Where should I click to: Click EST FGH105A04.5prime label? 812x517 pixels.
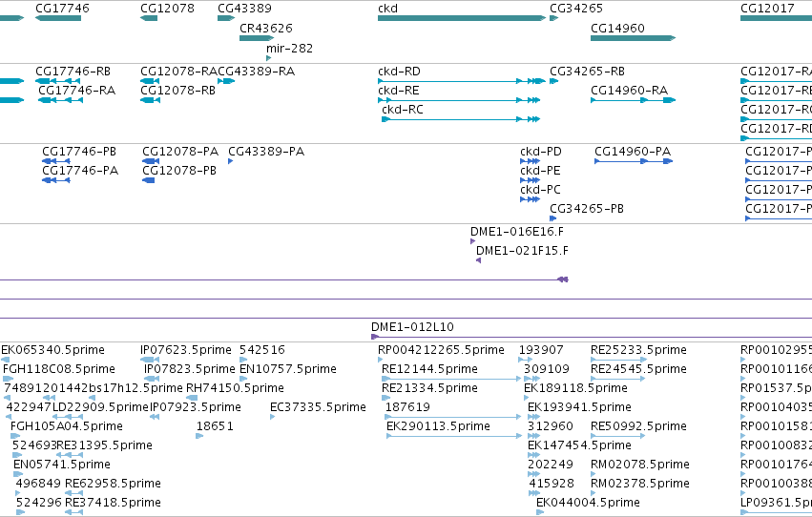click(67, 427)
